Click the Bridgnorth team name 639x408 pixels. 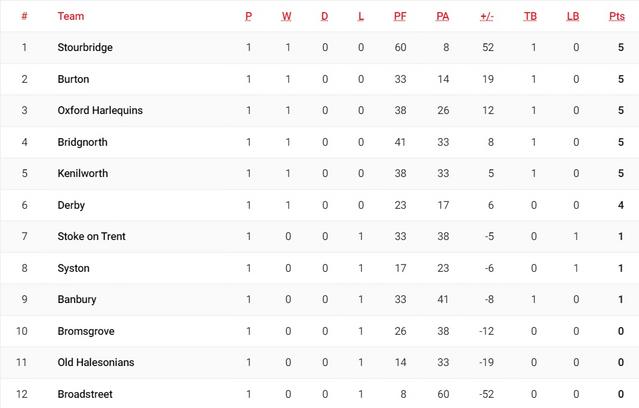(82, 142)
